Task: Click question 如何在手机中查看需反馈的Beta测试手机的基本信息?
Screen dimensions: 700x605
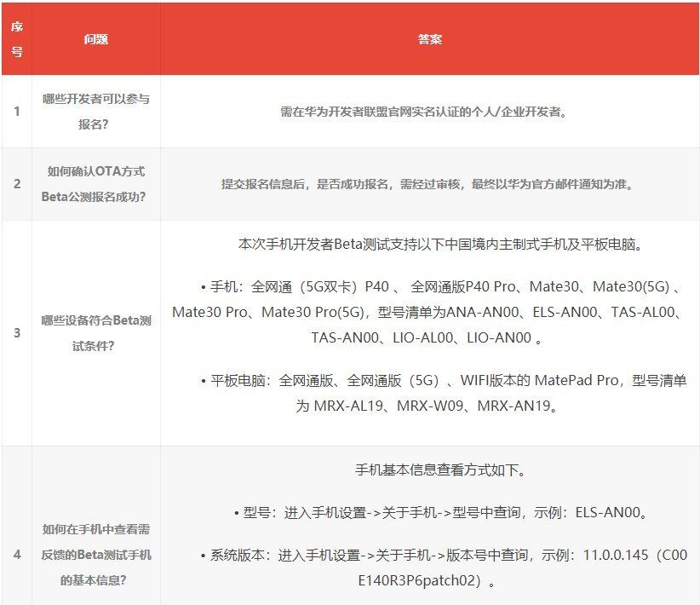Action: (x=96, y=555)
